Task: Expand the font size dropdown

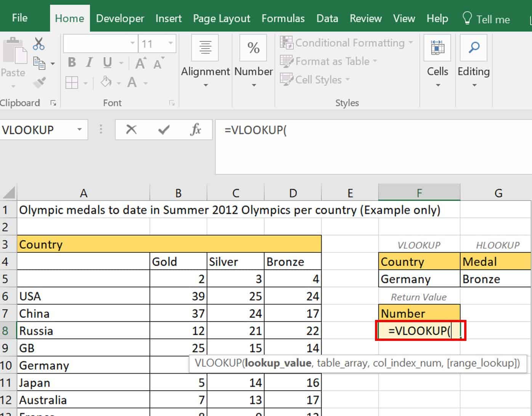Action: [x=171, y=43]
